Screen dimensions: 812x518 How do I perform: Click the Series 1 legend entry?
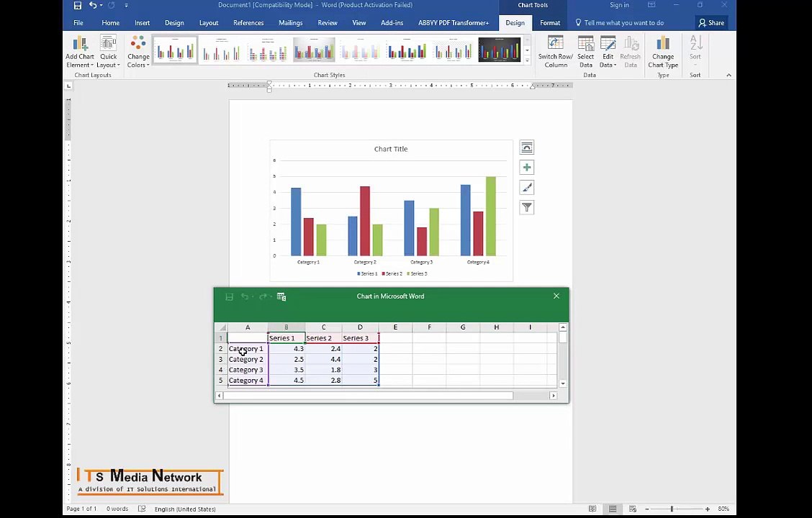367,273
